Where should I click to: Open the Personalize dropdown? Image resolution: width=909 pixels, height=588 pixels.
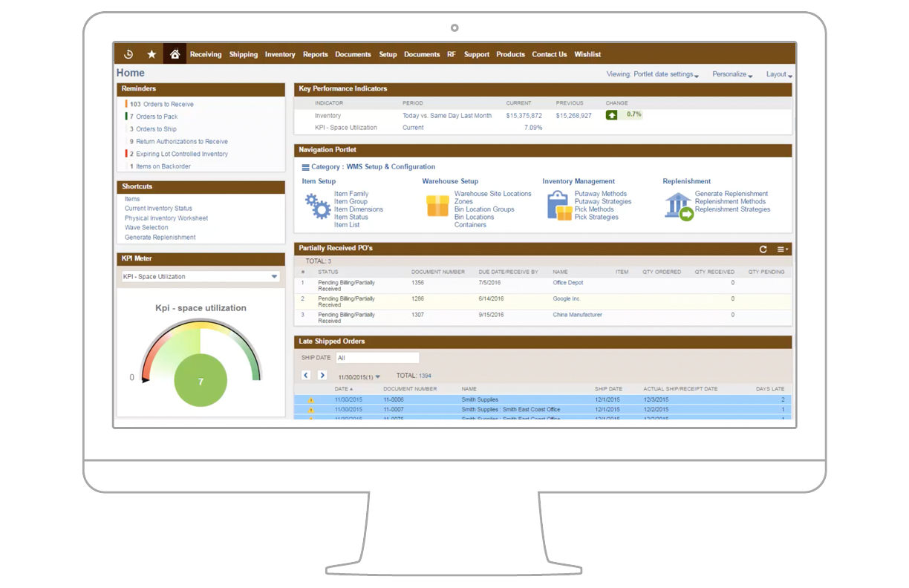[732, 74]
